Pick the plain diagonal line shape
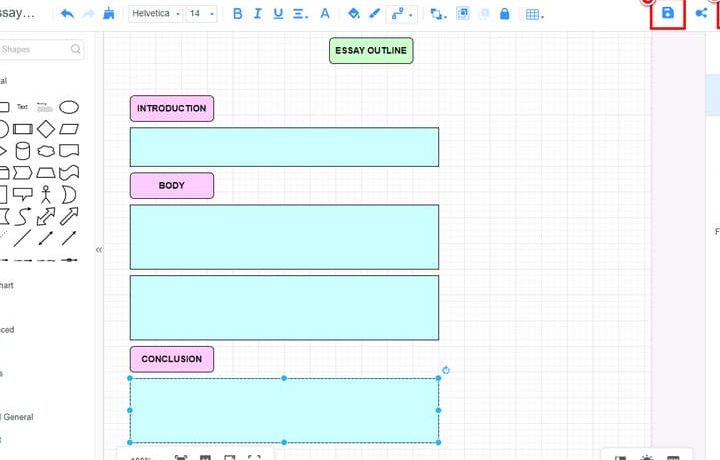 point(22,238)
